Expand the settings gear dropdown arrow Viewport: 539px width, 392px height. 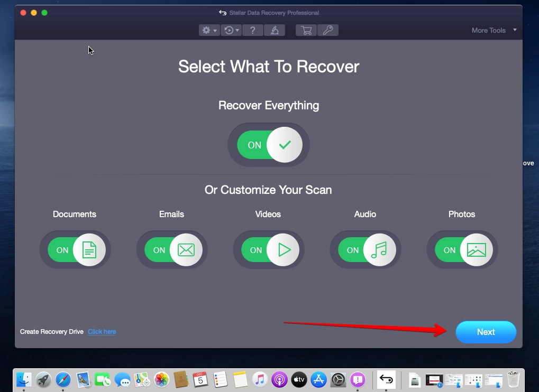215,31
